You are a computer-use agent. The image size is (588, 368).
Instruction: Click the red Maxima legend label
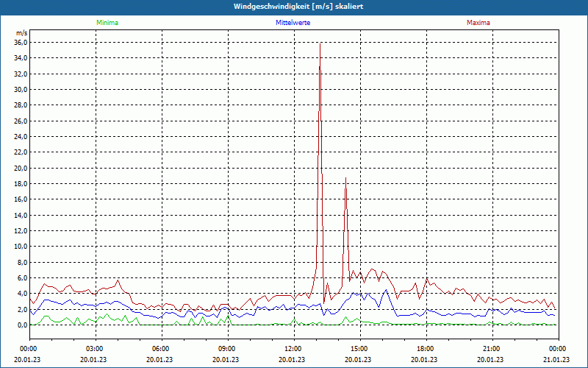(x=478, y=23)
